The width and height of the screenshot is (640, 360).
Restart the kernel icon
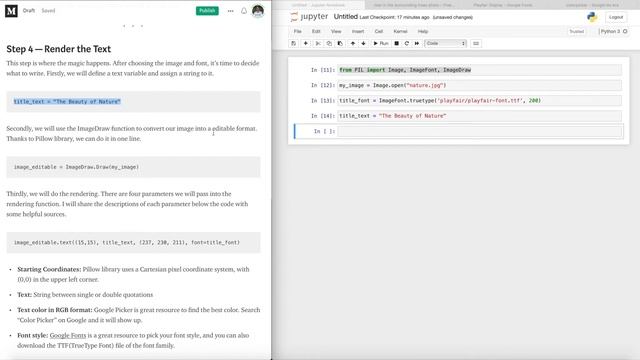pos(407,43)
